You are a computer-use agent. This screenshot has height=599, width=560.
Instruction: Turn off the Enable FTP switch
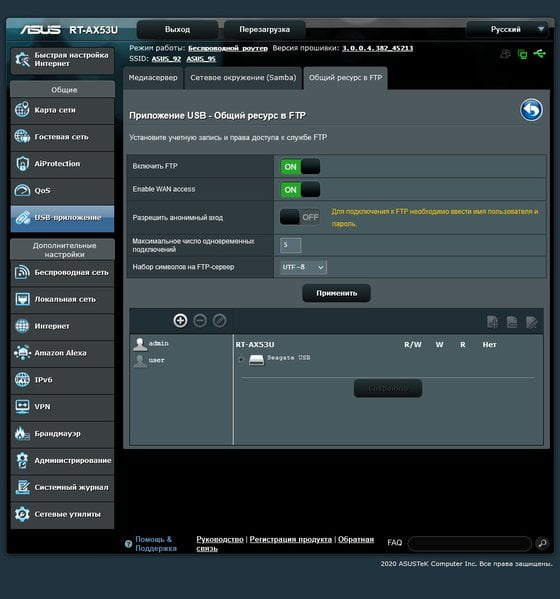(300, 167)
